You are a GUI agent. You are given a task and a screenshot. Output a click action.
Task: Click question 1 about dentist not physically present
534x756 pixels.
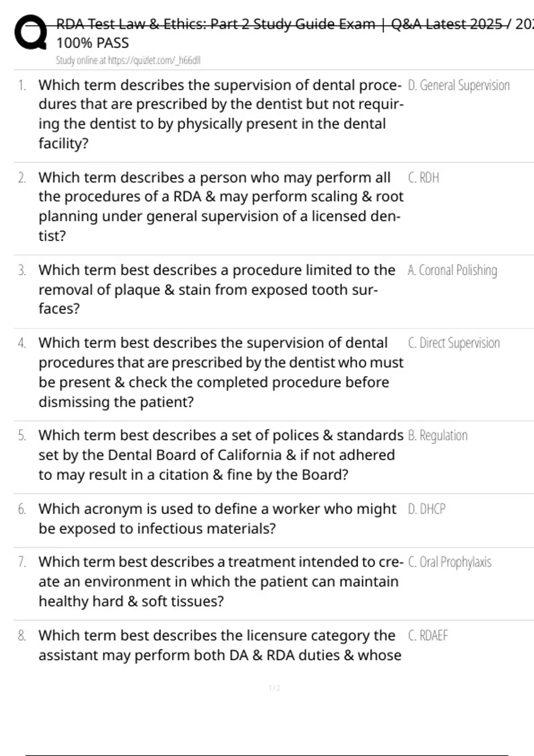click(220, 114)
